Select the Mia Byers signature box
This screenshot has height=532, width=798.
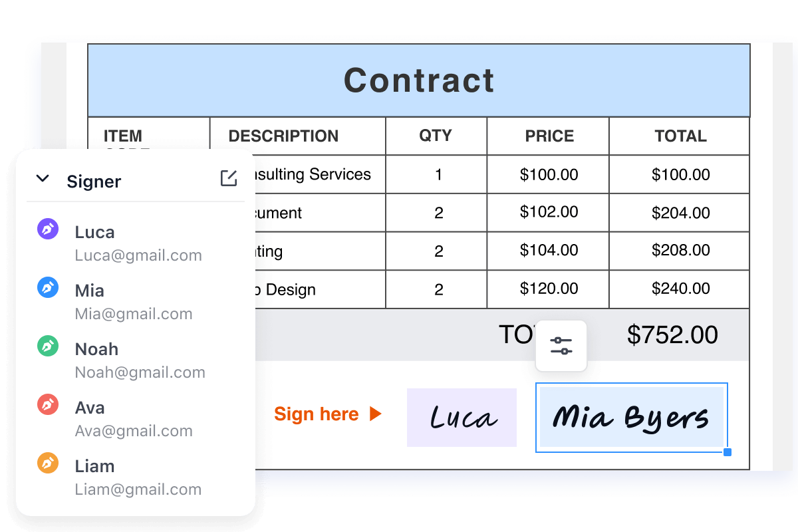point(630,418)
